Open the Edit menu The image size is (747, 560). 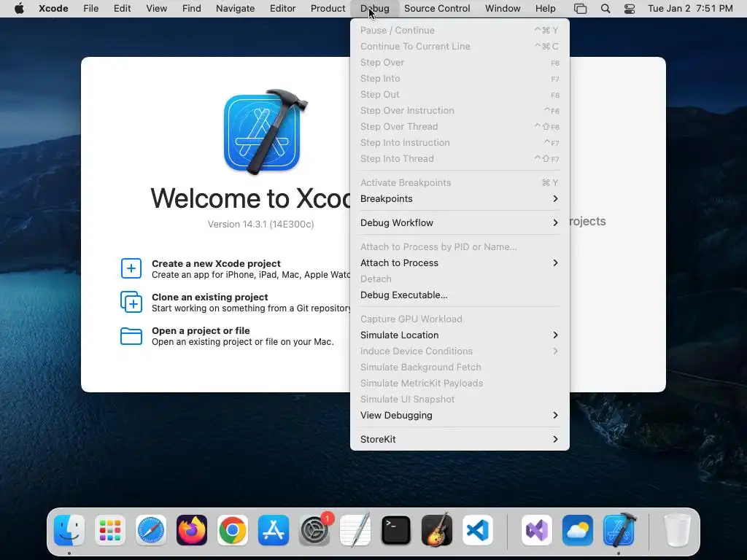tap(122, 8)
